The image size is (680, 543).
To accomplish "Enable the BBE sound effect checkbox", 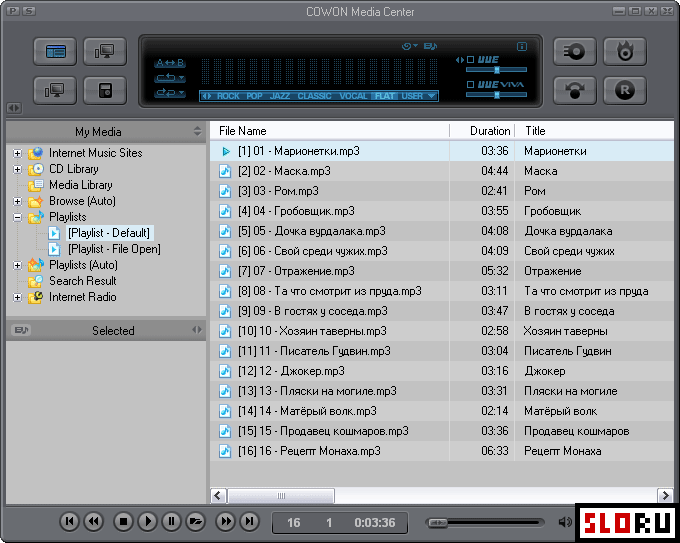I will [x=471, y=60].
